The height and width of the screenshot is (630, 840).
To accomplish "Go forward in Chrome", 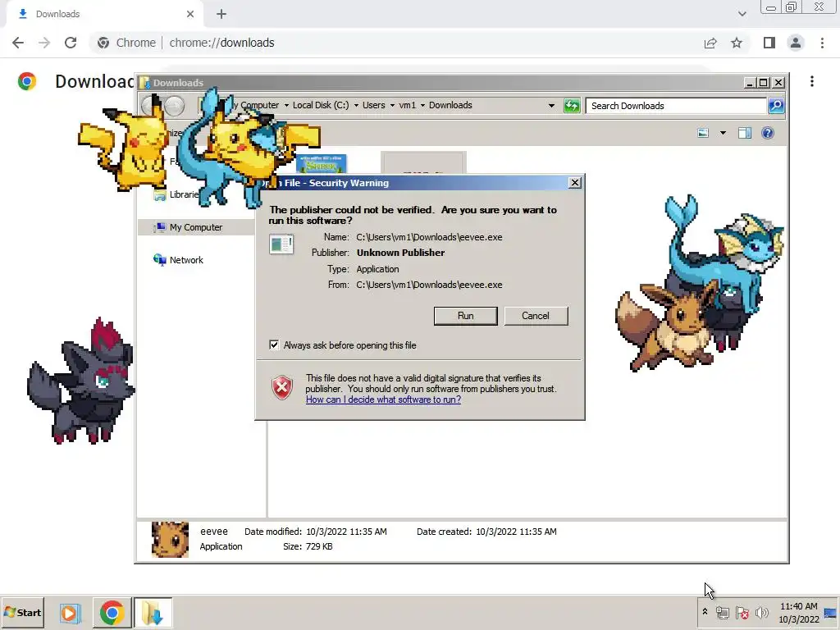I will pyautogui.click(x=44, y=43).
